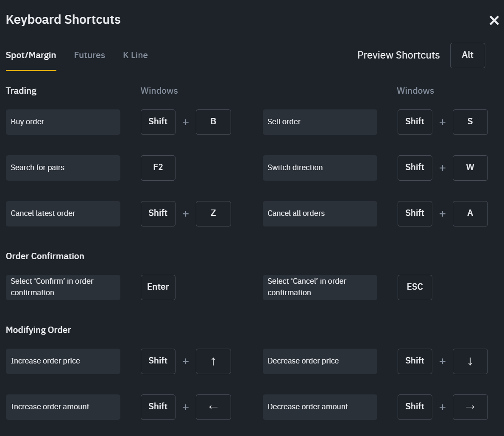The image size is (504, 436).
Task: Click the Z key for Cancel latest order
Action: [213, 214]
